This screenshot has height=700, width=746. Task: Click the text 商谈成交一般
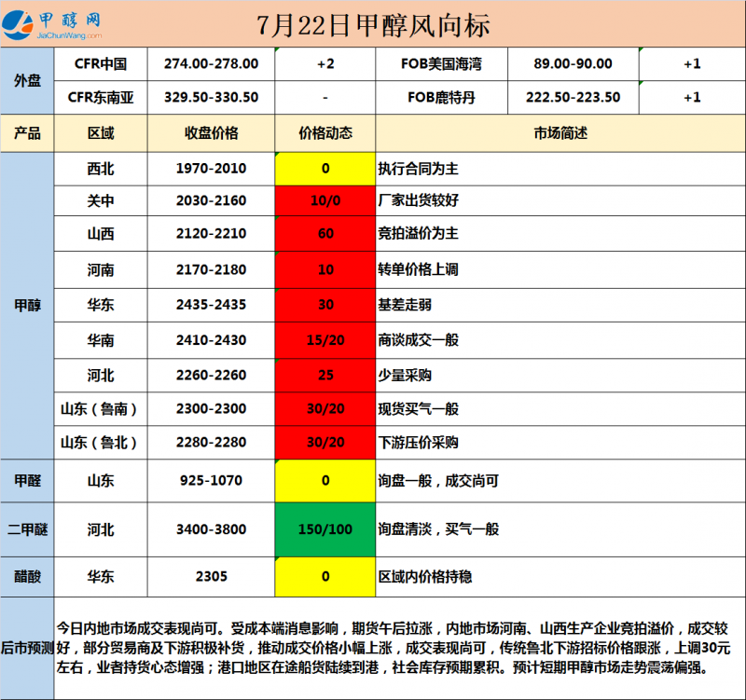click(418, 340)
